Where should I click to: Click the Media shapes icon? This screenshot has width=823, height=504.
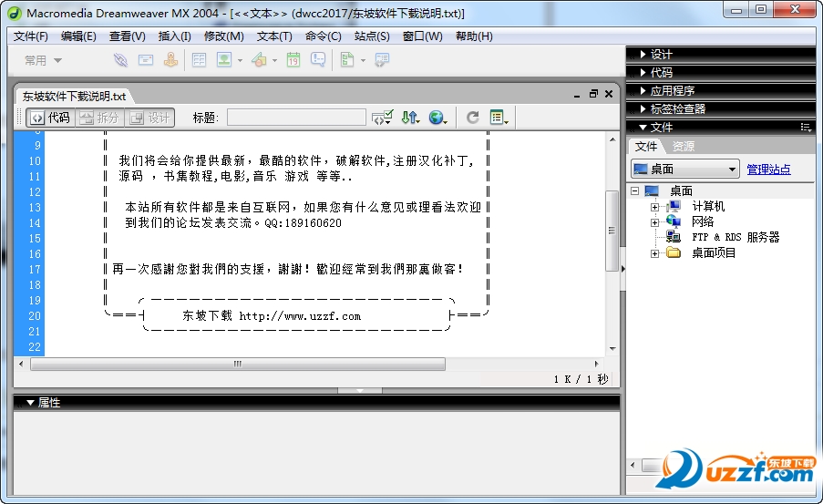pos(259,60)
